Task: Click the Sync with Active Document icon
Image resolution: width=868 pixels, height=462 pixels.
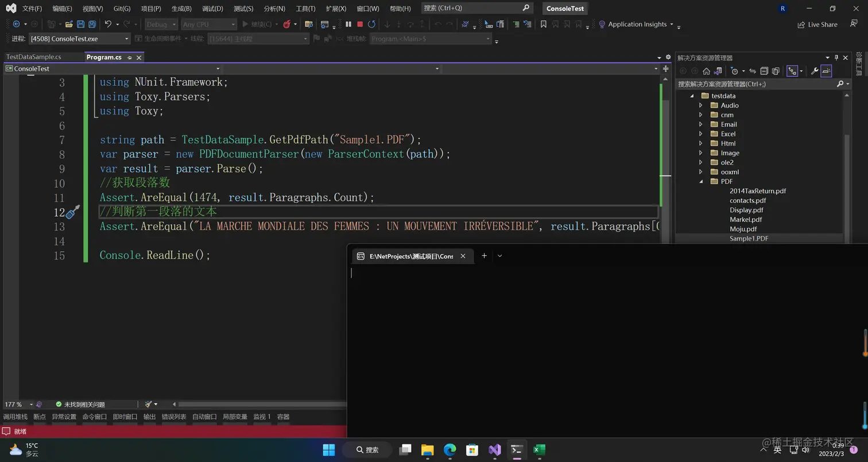Action: coord(752,71)
